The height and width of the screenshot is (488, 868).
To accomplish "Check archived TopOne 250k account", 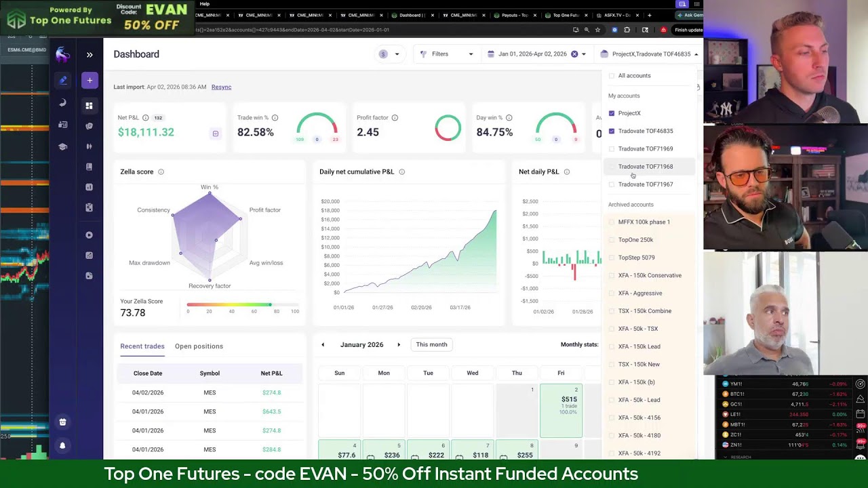I will (612, 240).
